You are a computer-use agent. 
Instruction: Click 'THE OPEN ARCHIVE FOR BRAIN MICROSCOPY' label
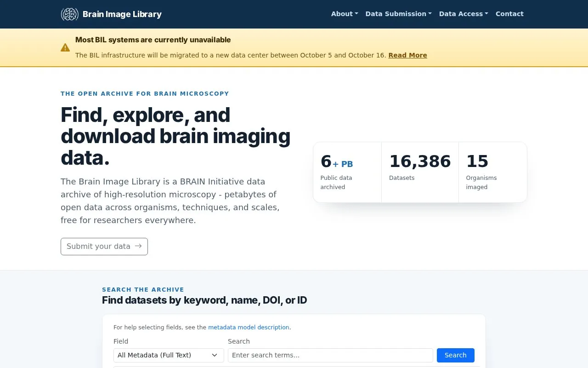pyautogui.click(x=145, y=94)
